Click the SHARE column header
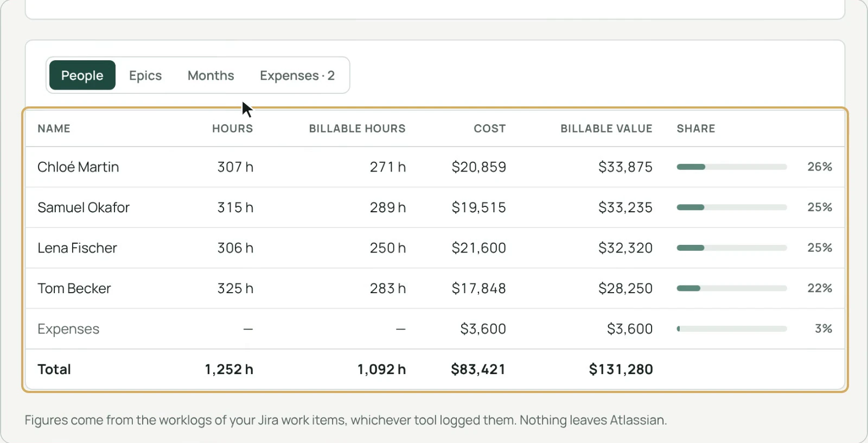 (696, 129)
